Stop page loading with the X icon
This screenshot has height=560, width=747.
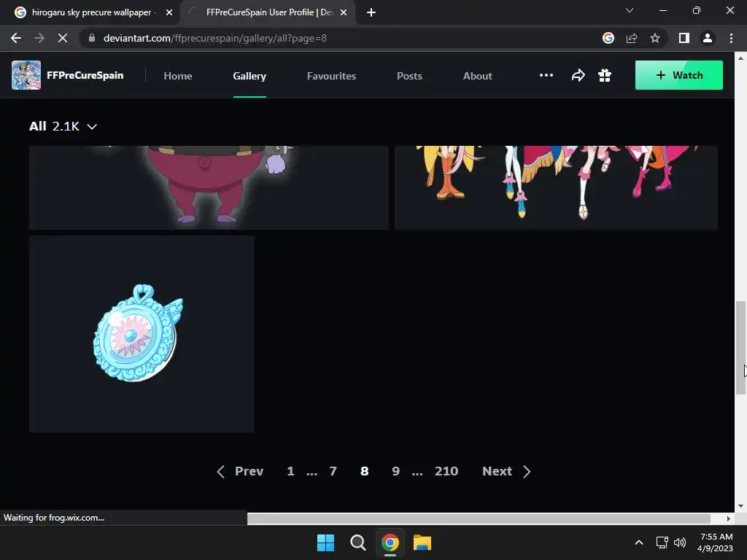coord(63,38)
